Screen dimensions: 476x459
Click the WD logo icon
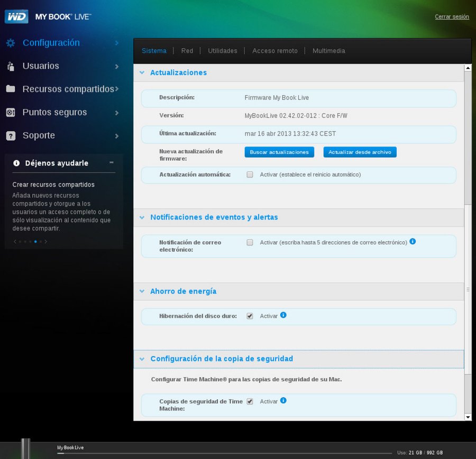[x=16, y=16]
